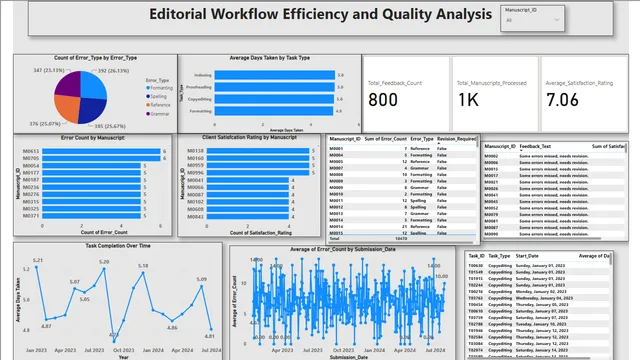Select the Indexing bar in Average Days chart

coord(274,75)
